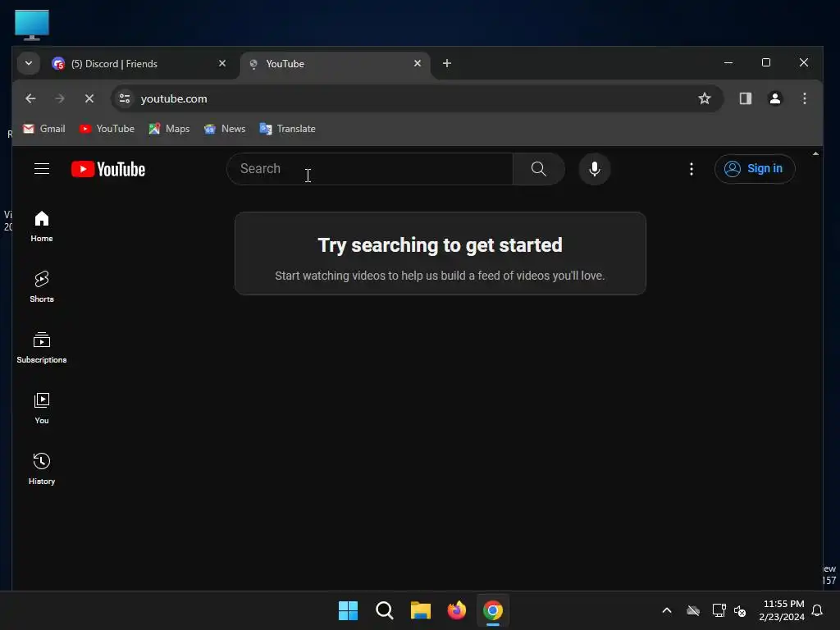This screenshot has width=840, height=630.
Task: Click the muted volume tray icon
Action: pyautogui.click(x=740, y=610)
